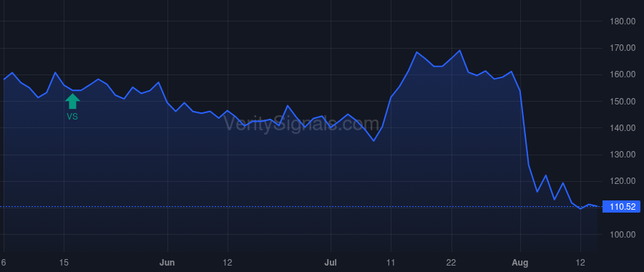Click the 140.00 price axis label
This screenshot has height=272, width=644.
623,128
